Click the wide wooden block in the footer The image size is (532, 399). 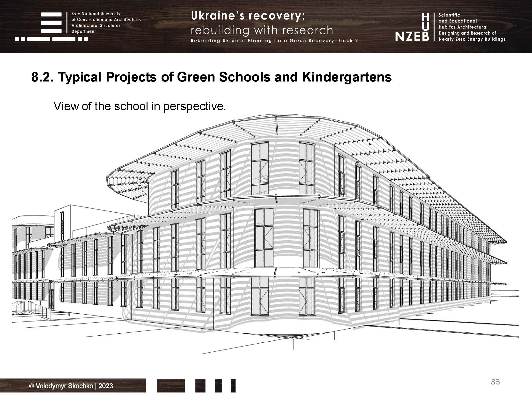171,385
